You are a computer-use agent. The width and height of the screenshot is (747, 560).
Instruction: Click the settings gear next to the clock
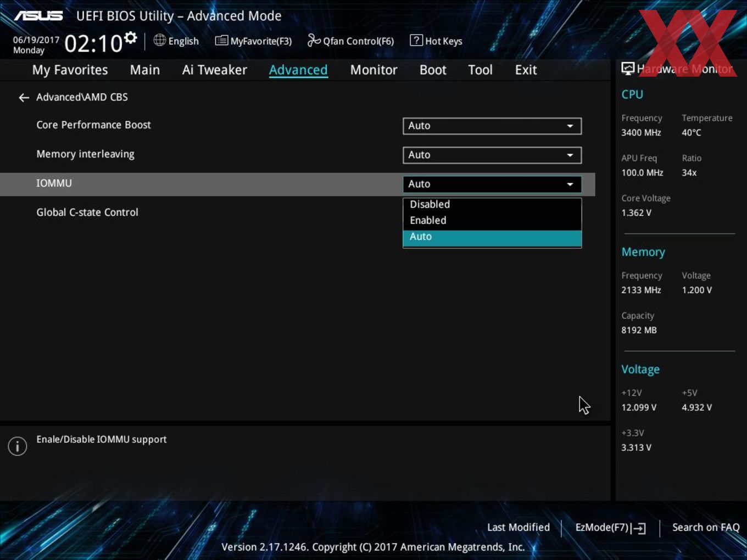[x=130, y=38]
